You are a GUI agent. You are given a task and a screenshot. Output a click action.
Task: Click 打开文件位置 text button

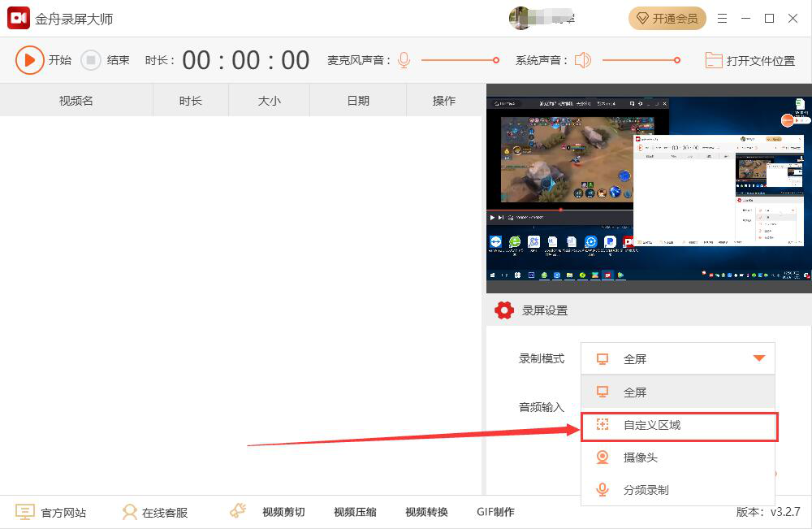(760, 61)
